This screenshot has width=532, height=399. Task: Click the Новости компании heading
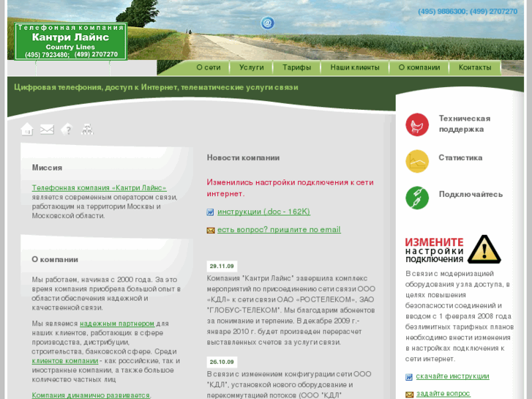(x=243, y=158)
